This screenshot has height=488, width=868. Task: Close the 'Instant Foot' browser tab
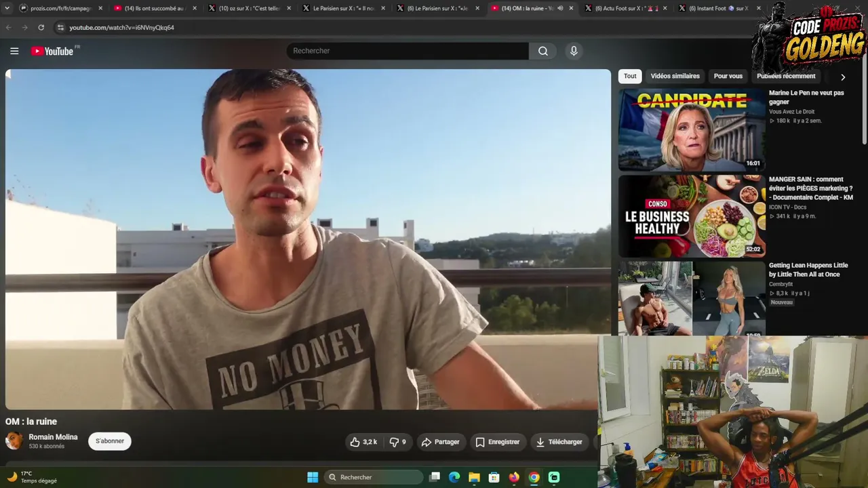(759, 8)
